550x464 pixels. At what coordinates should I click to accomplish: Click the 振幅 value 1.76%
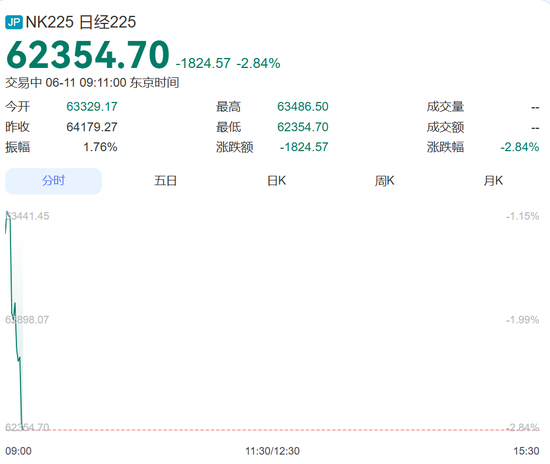click(x=100, y=147)
